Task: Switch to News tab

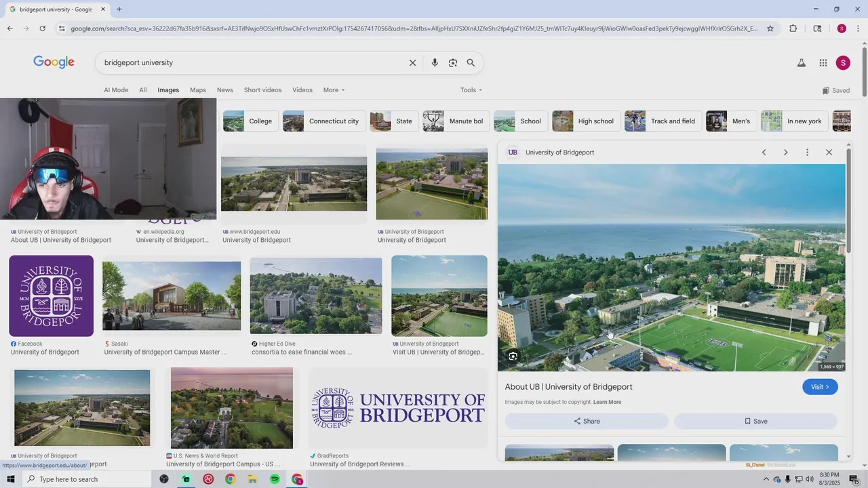Action: (x=224, y=90)
